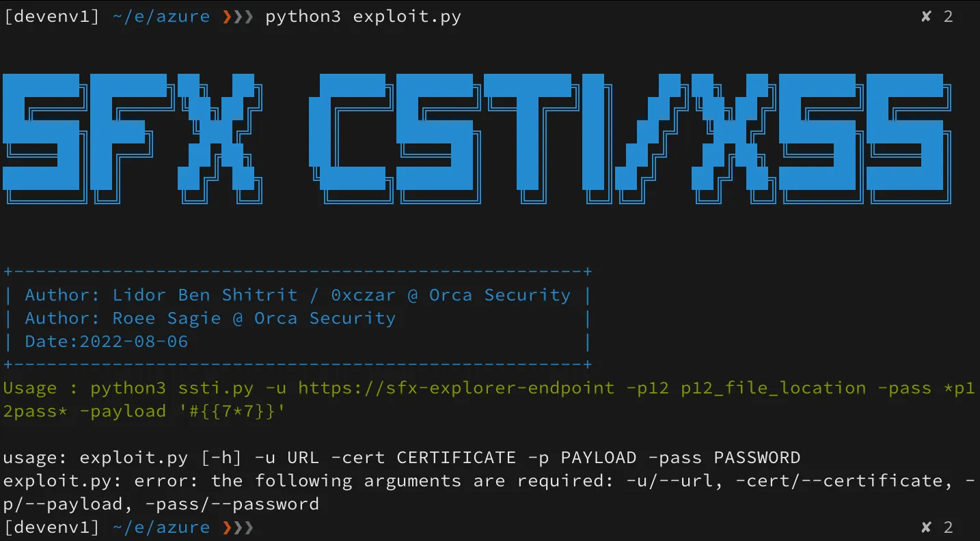The height and width of the screenshot is (541, 980).
Task: Click the 'CSTI/XSS' ASCII art banner word
Action: [629, 138]
